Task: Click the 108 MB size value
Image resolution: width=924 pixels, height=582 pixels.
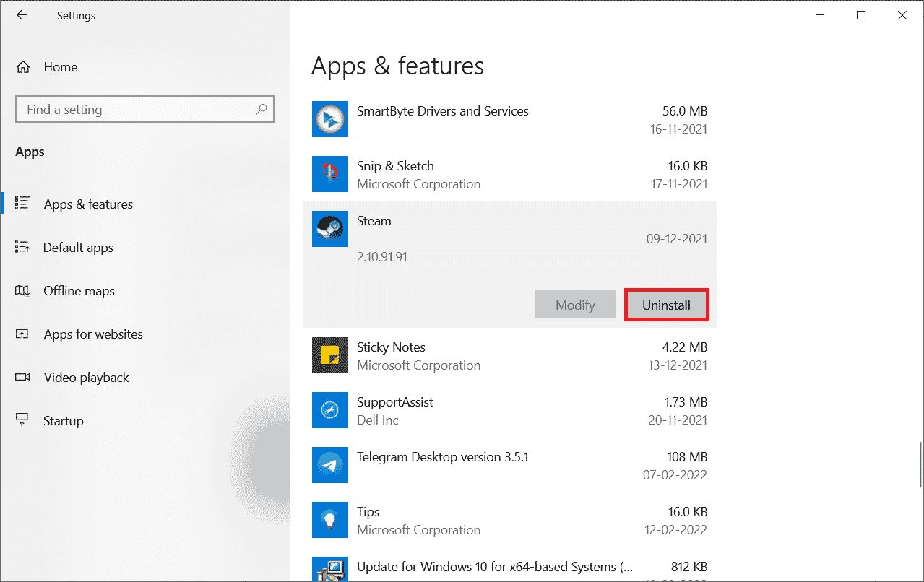Action: click(x=687, y=457)
